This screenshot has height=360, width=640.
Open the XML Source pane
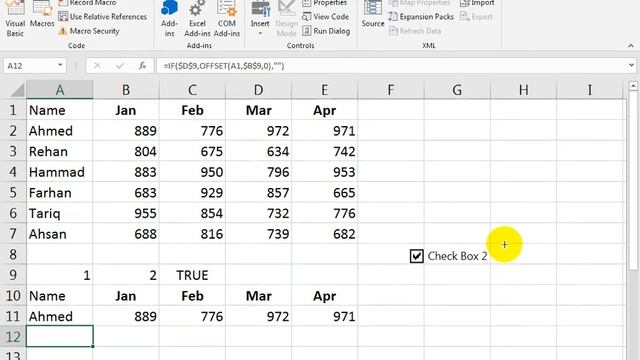coord(373,15)
